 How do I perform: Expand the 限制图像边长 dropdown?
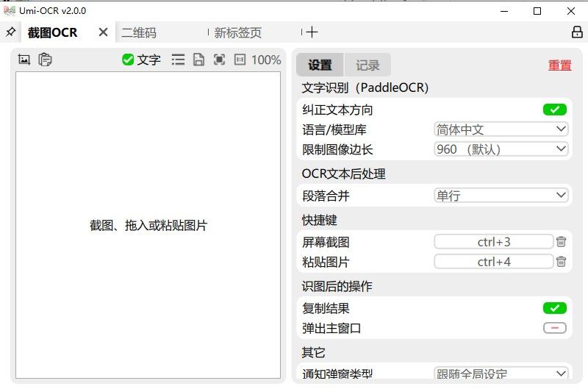tap(501, 149)
